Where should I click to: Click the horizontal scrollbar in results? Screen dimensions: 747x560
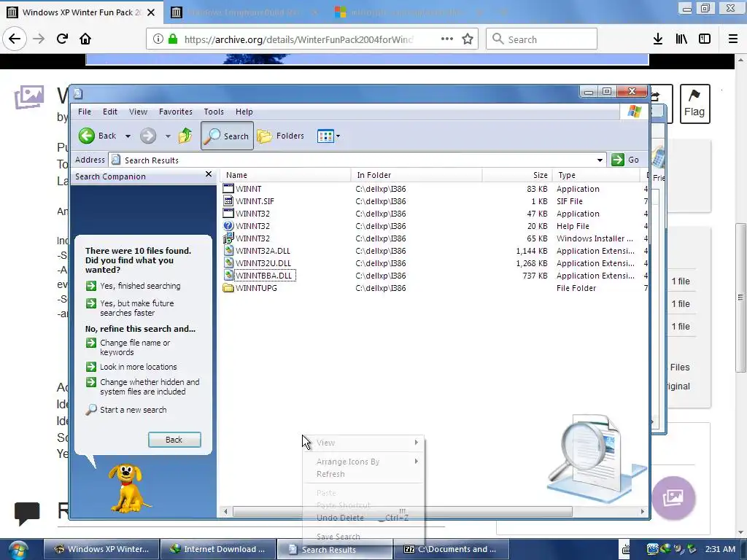(x=402, y=511)
